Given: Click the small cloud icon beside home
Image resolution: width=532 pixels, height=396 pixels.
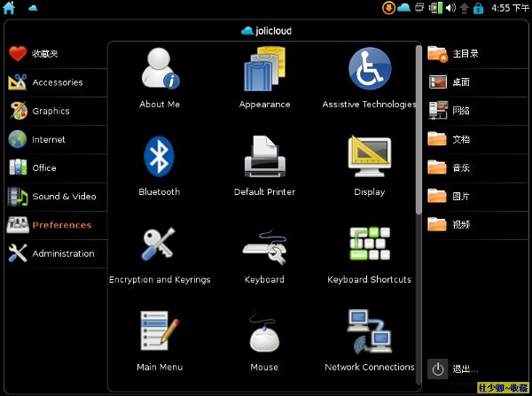Looking at the screenshot, I should point(33,8).
